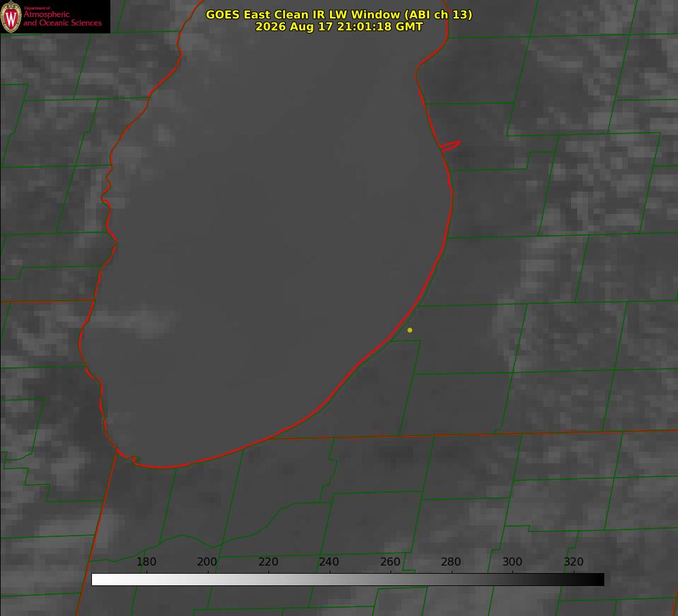Select the 220 colorbar tick label
Screen dimensions: 678x616
pos(268,561)
